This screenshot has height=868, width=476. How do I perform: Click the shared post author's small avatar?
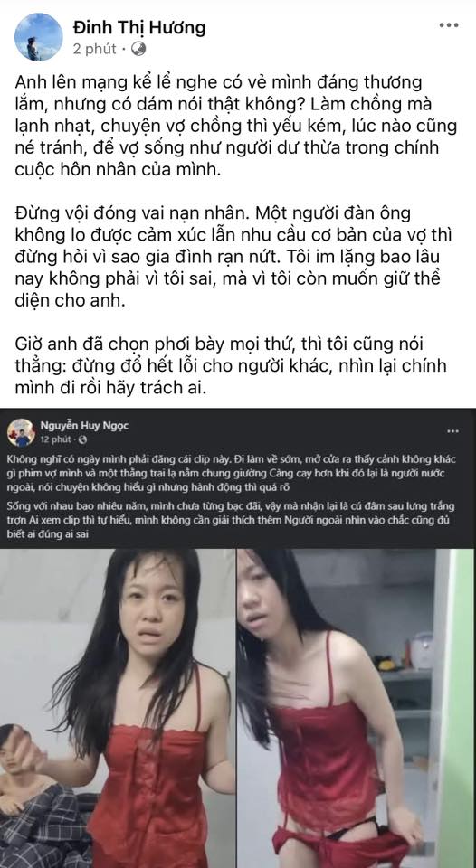click(x=21, y=432)
